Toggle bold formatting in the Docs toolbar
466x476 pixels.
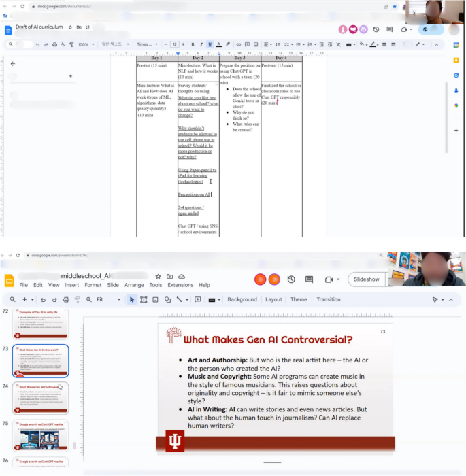pyautogui.click(x=193, y=44)
